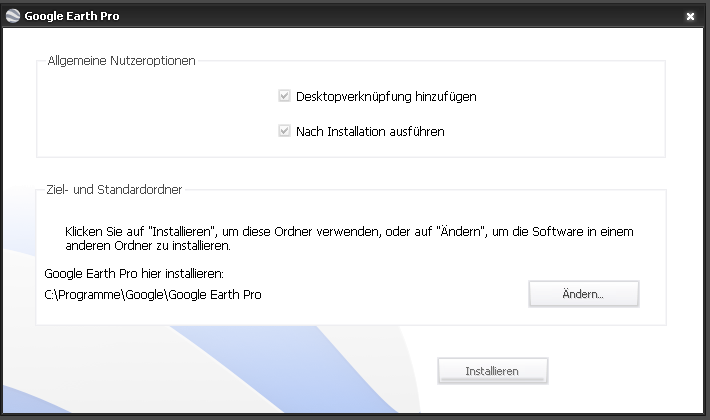The image size is (710, 420).
Task: Click the Nach Installation ausführen label text
Action: point(370,131)
